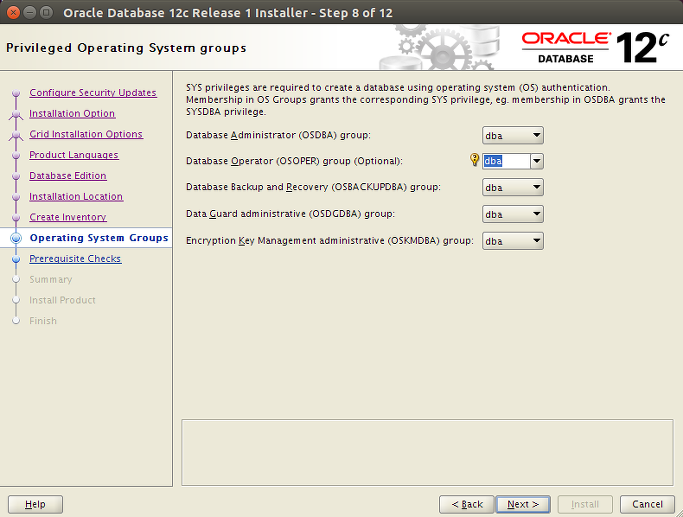
Task: Click the Database Edition step bullet icon
Action: (x=16, y=176)
